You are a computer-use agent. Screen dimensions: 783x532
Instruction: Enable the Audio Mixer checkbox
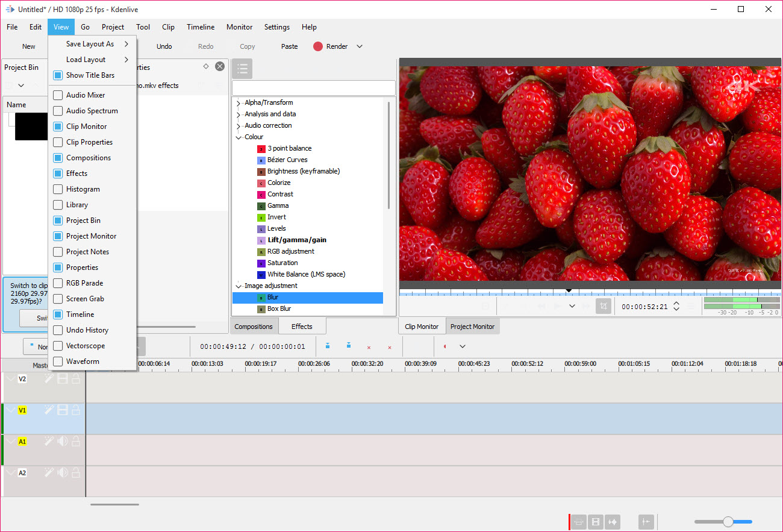point(58,95)
